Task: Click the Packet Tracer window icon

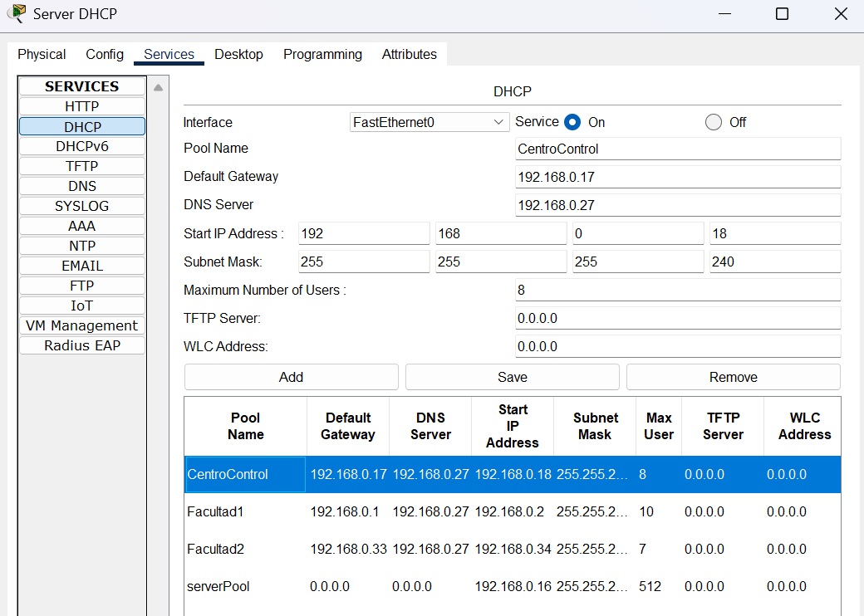Action: point(17,14)
